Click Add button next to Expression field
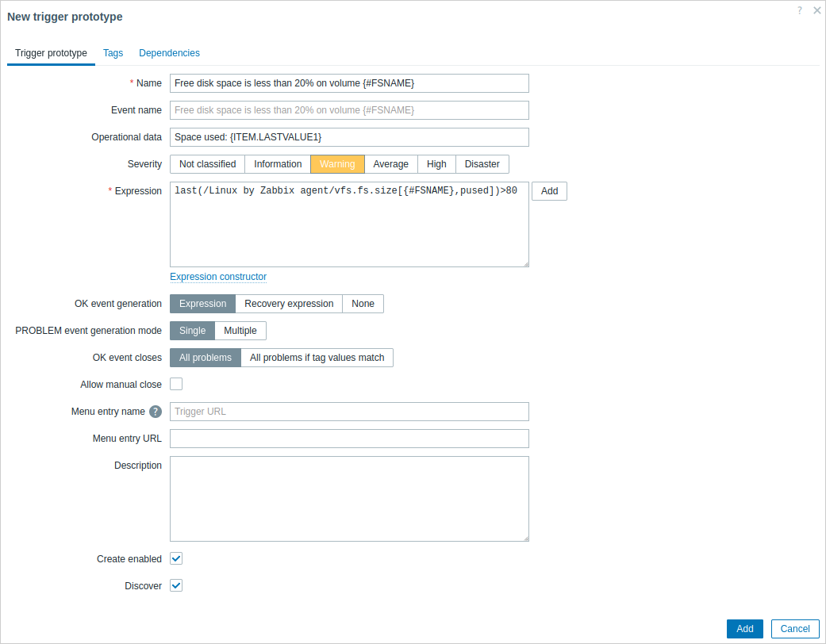Screen dimensions: 826x644 (x=549, y=191)
